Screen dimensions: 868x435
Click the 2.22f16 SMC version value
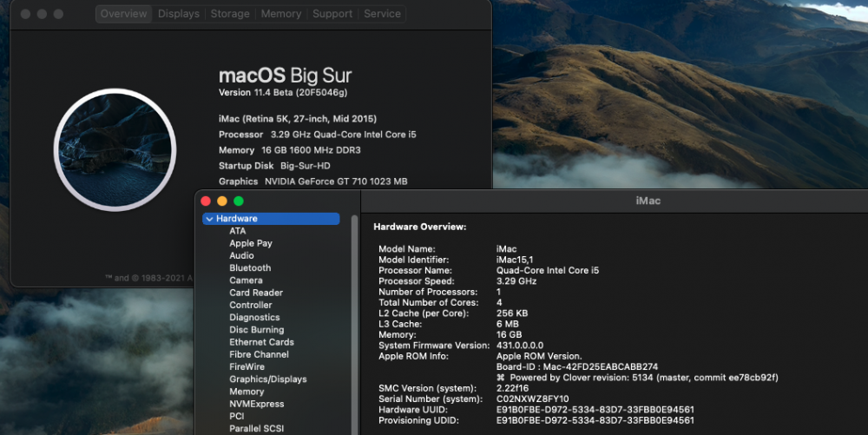point(513,388)
